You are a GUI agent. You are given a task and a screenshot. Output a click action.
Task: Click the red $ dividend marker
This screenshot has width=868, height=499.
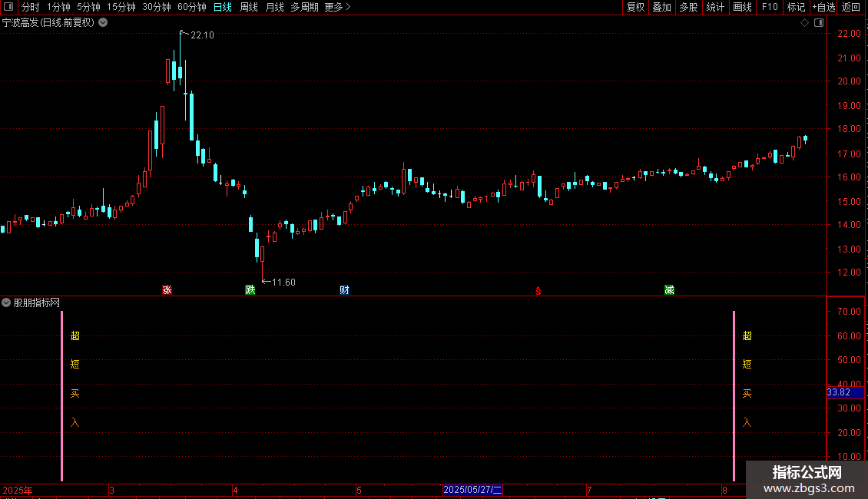click(x=538, y=291)
